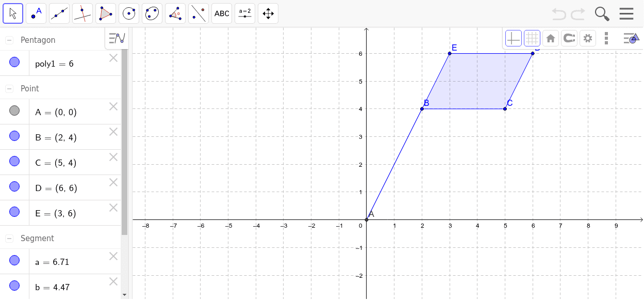Image resolution: width=644 pixels, height=300 pixels.
Task: Select the Move tool
Action: [13, 13]
